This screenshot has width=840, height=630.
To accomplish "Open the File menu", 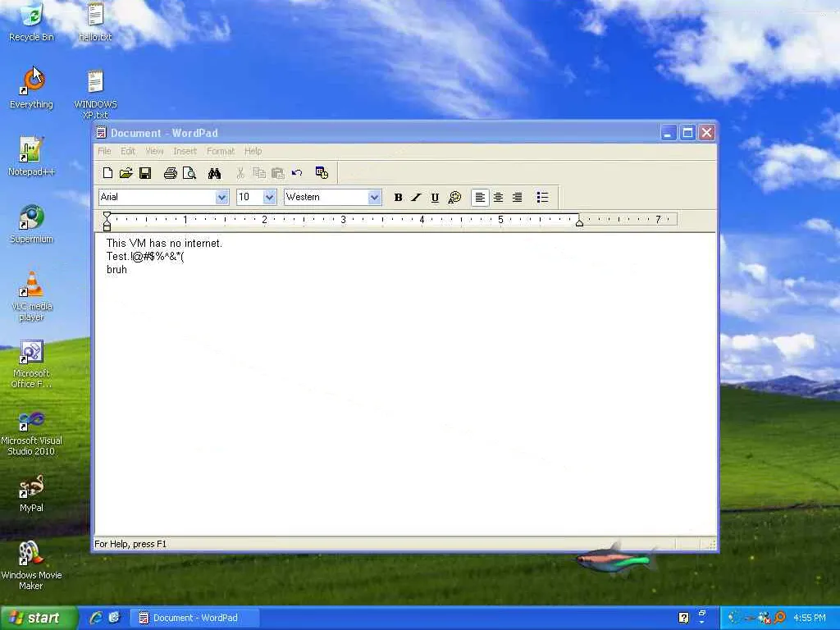I will click(104, 151).
